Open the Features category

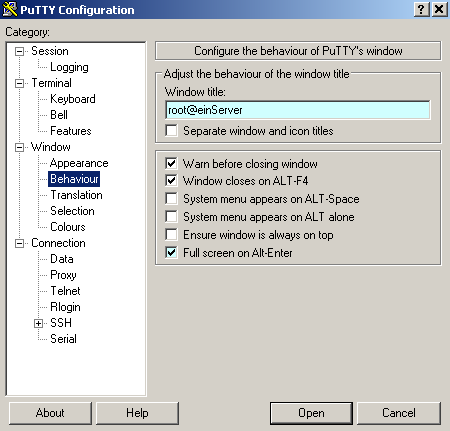coord(71,131)
